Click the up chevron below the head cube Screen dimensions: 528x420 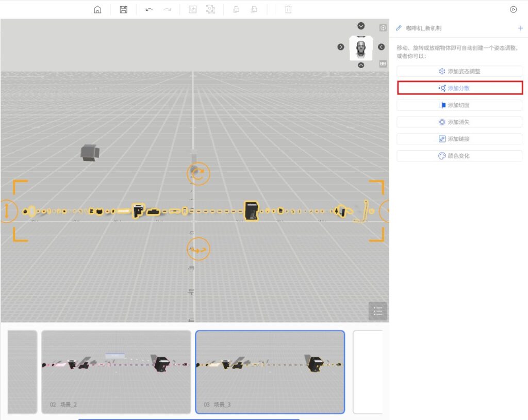[x=361, y=65]
